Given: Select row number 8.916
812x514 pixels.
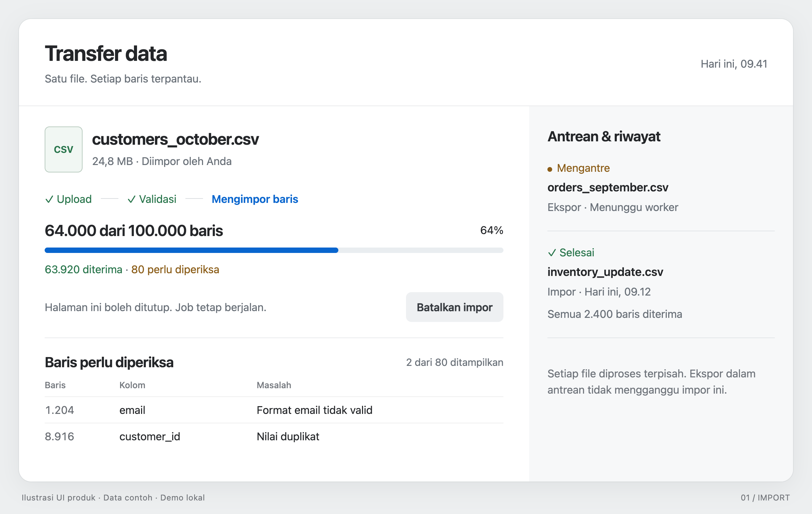Looking at the screenshot, I should pyautogui.click(x=60, y=437).
